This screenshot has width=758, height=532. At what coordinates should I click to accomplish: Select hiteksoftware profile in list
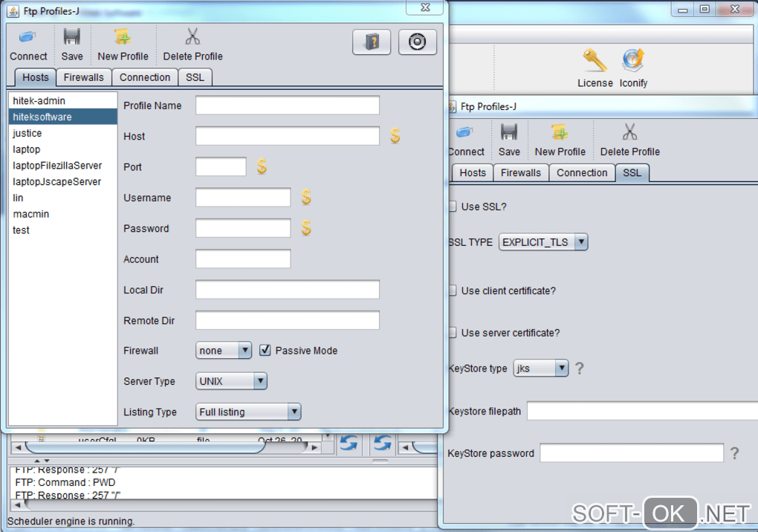[63, 117]
